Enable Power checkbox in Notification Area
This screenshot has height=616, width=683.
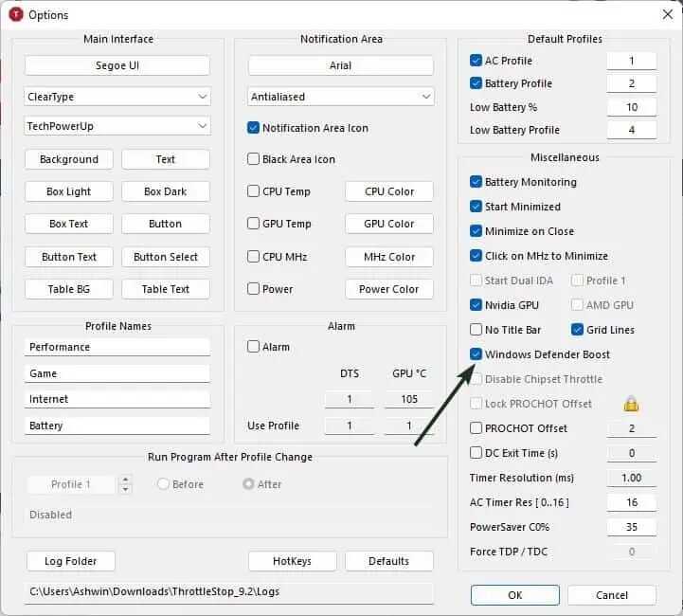pos(253,289)
